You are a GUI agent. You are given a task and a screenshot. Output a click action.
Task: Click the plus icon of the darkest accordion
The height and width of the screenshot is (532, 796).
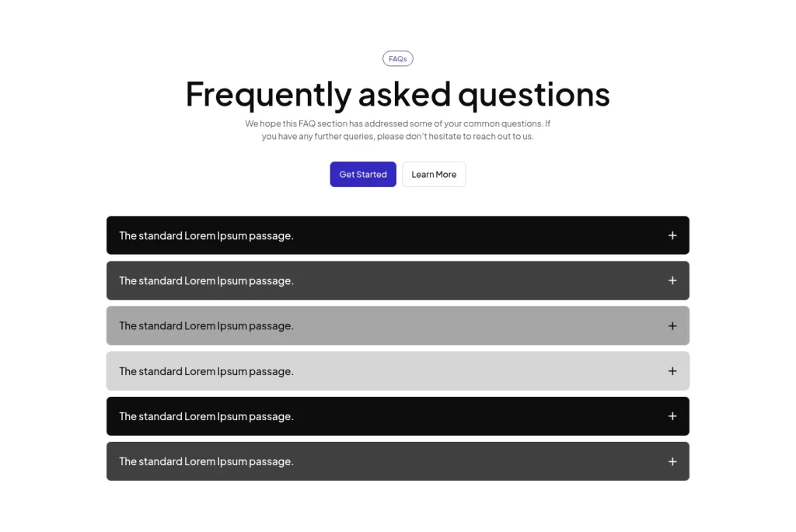tap(672, 235)
